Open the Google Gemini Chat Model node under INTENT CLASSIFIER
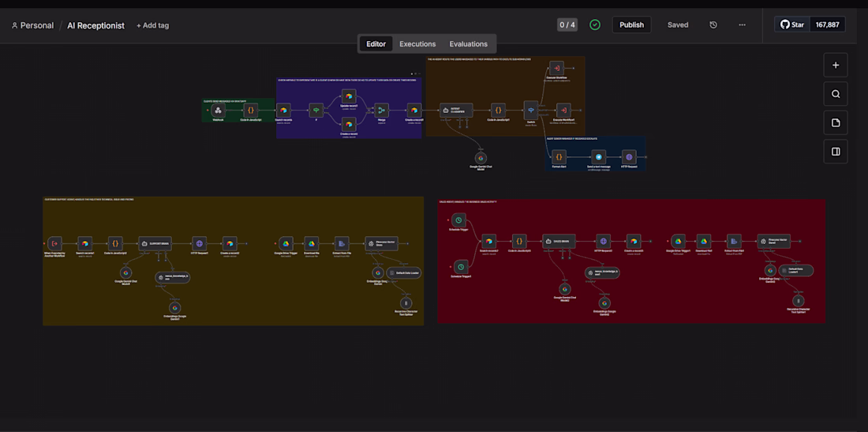Viewport: 868px width, 432px height. pyautogui.click(x=481, y=158)
